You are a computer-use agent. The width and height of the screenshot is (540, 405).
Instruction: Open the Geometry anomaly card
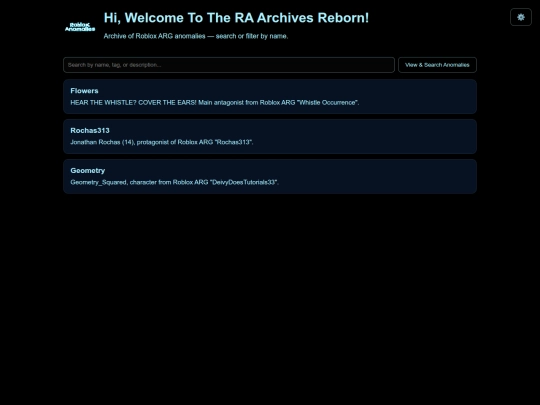pyautogui.click(x=270, y=176)
